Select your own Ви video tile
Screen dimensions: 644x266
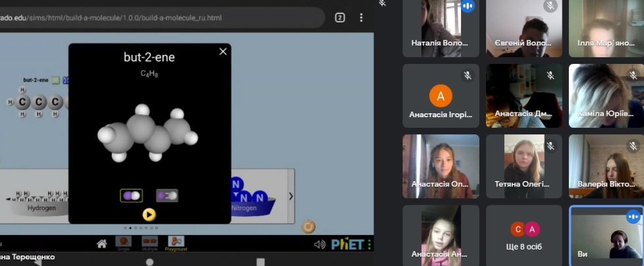point(606,236)
